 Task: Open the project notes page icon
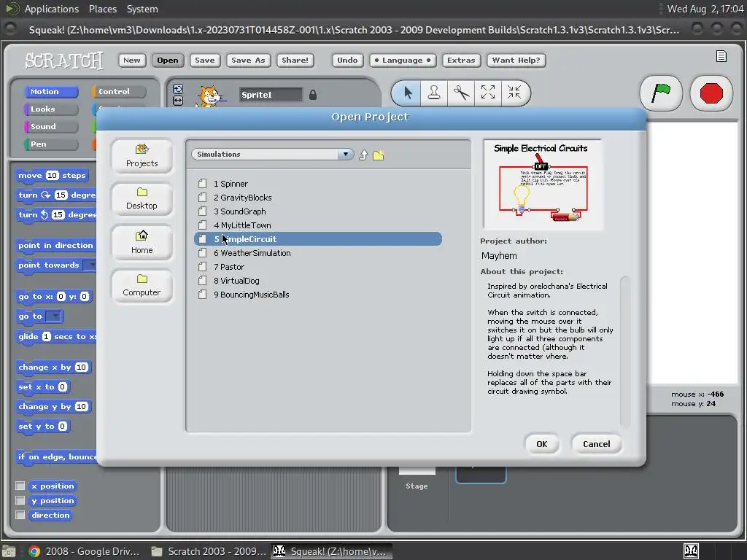pos(721,56)
